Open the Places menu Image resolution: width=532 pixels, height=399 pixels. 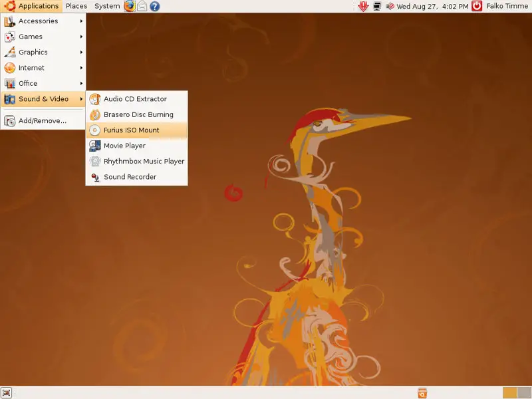(x=76, y=6)
